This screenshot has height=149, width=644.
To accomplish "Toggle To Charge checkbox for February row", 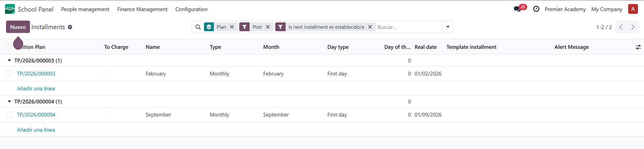I will tap(107, 74).
